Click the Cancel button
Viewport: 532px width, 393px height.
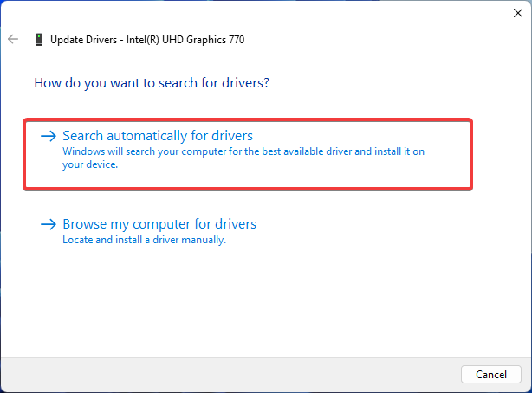coord(491,374)
